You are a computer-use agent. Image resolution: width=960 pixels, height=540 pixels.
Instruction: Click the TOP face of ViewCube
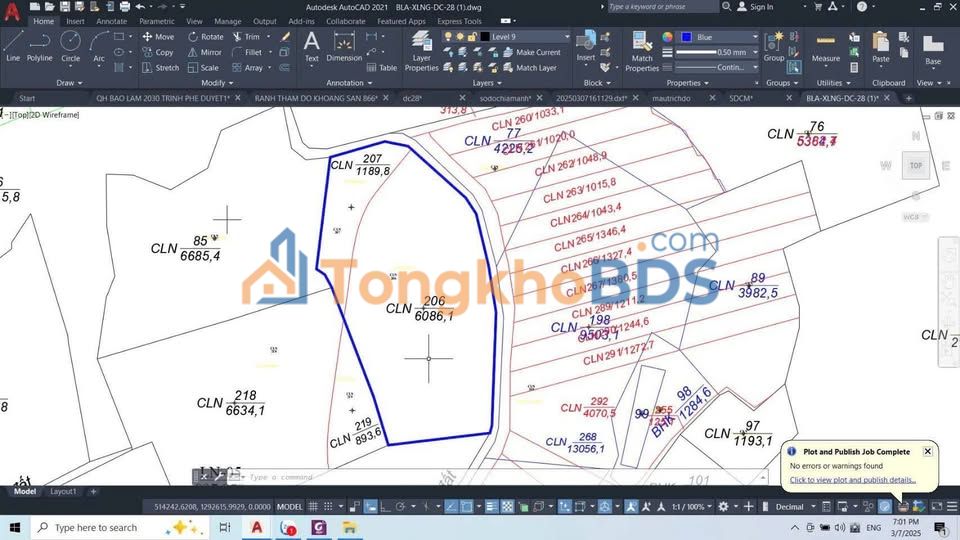[915, 165]
